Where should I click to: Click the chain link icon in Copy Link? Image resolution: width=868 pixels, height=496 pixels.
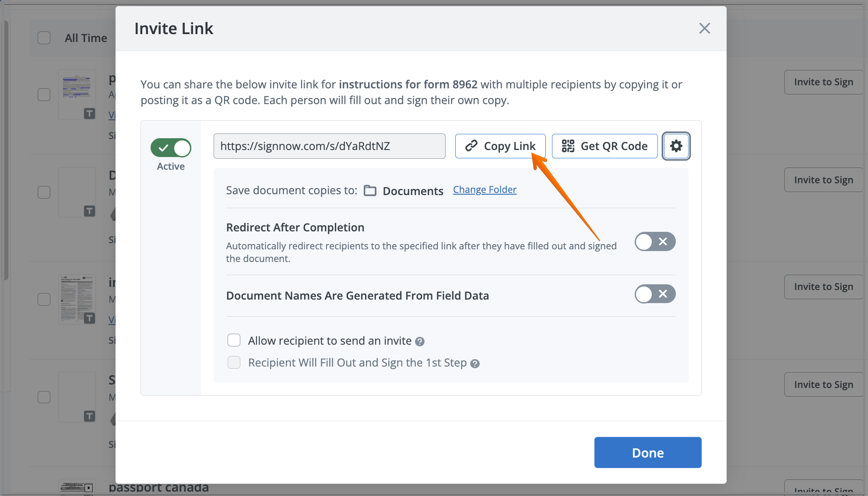(x=471, y=146)
